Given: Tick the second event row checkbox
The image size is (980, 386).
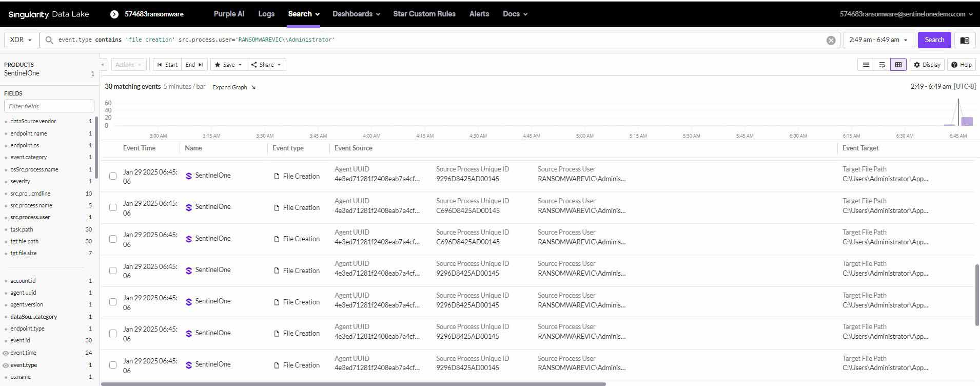Looking at the screenshot, I should [x=113, y=207].
